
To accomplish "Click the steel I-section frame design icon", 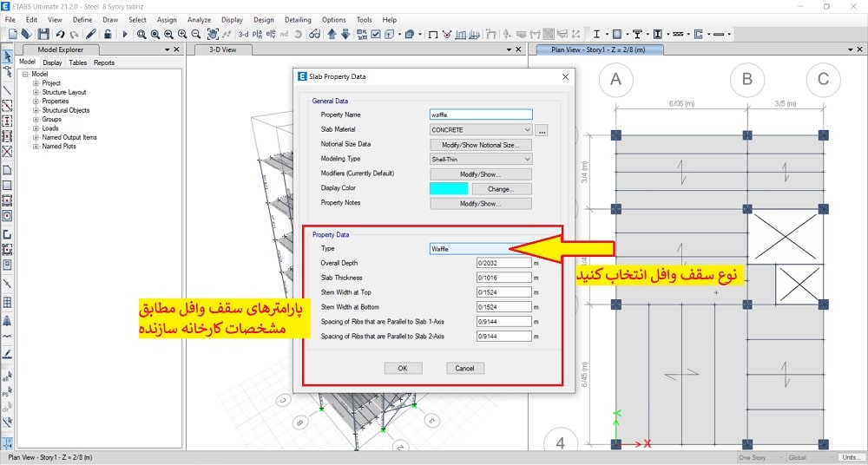I will coord(597,34).
